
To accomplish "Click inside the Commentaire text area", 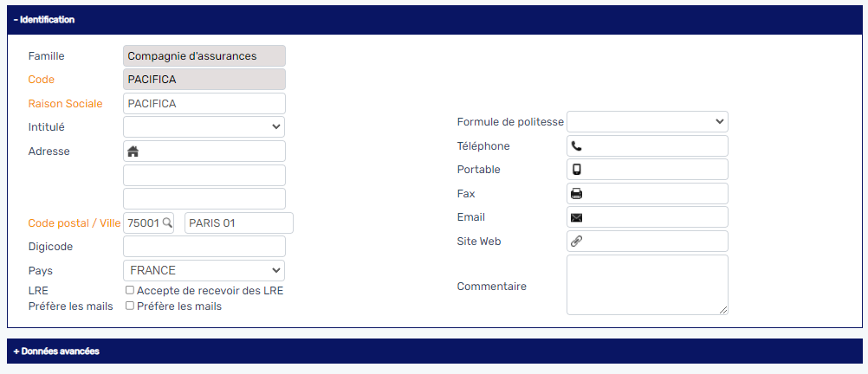I will pyautogui.click(x=646, y=284).
